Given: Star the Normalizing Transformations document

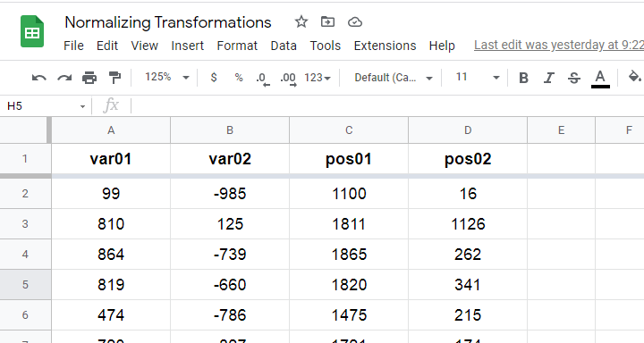Looking at the screenshot, I should tap(301, 21).
